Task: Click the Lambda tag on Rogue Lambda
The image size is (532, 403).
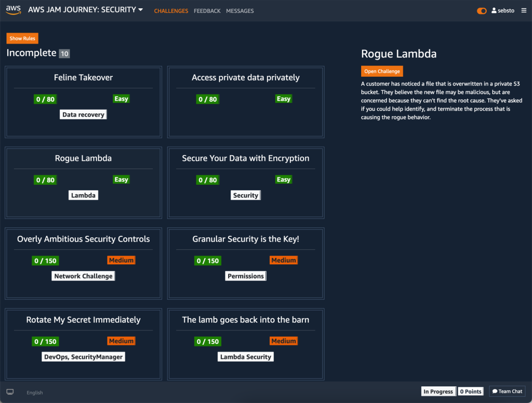Action: [83, 195]
